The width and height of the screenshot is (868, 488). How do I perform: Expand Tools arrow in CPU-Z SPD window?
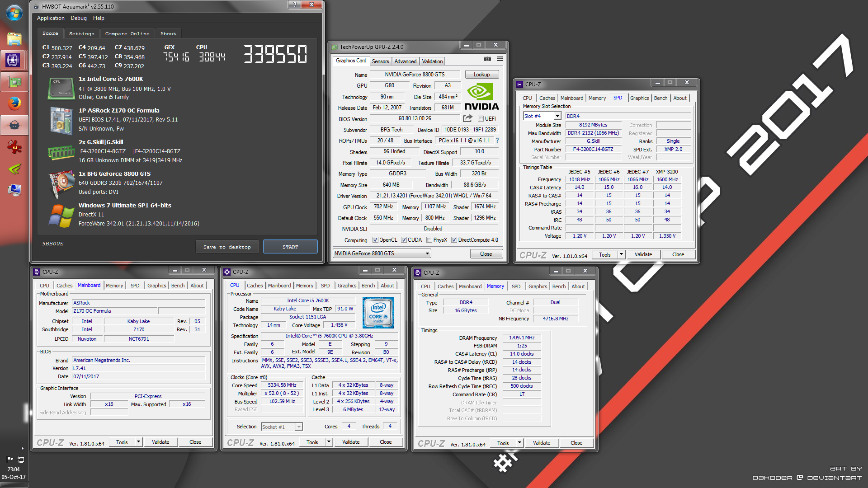point(621,254)
